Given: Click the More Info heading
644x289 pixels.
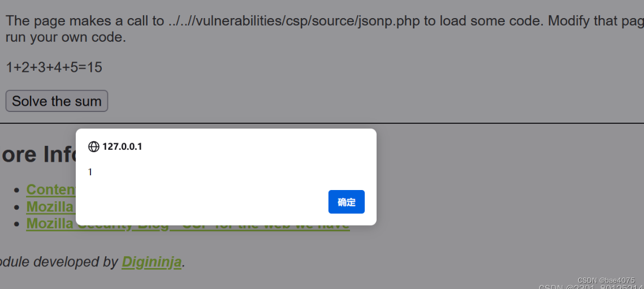Looking at the screenshot, I should (38, 154).
